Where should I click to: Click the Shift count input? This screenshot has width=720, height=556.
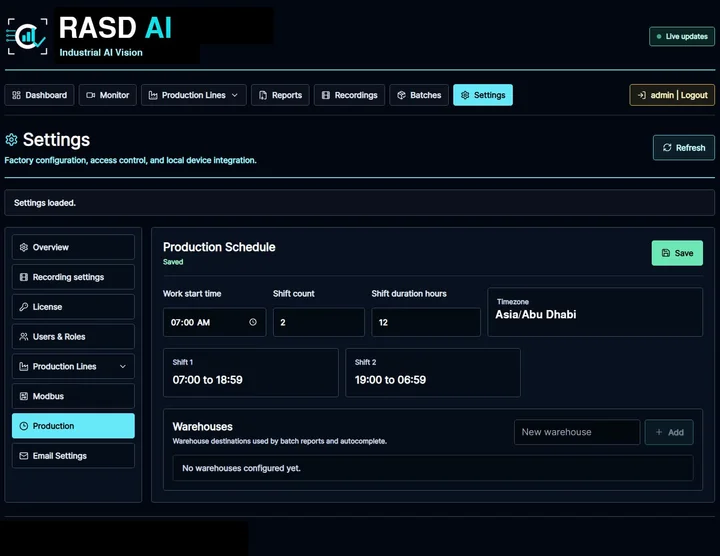[x=319, y=322]
